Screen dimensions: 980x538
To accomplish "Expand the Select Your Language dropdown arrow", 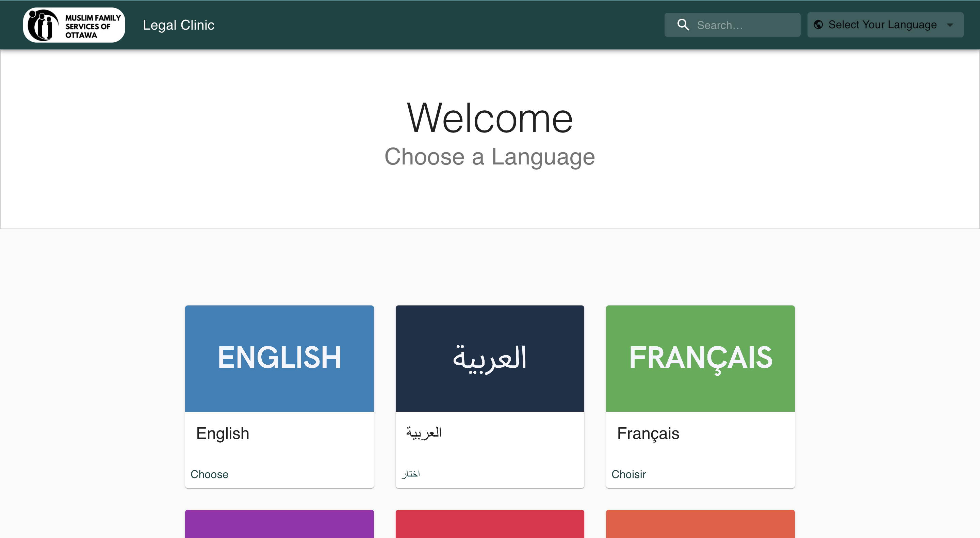I will point(950,25).
